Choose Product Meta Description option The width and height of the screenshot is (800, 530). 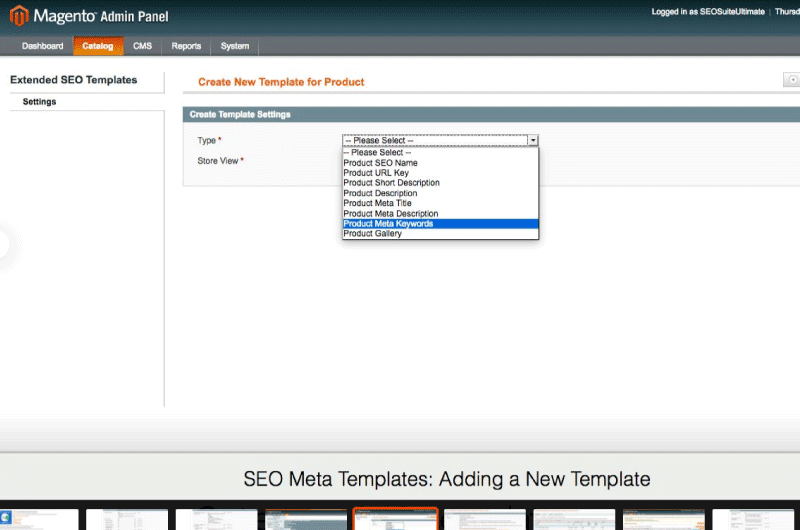tap(440, 213)
